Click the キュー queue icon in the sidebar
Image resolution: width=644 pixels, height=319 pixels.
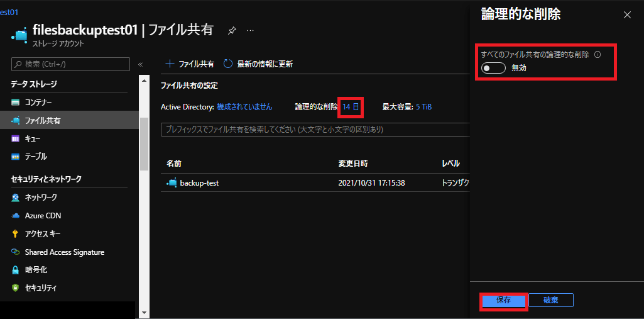(x=16, y=138)
